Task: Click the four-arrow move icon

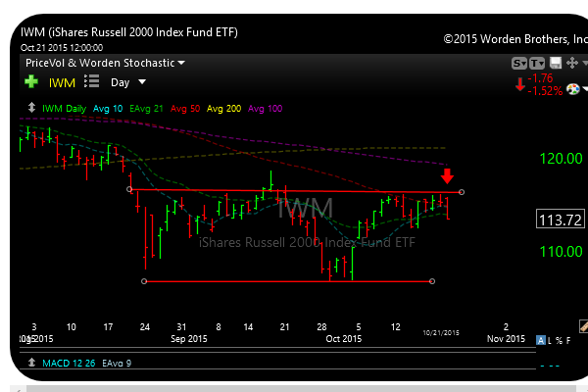Action: (572, 63)
